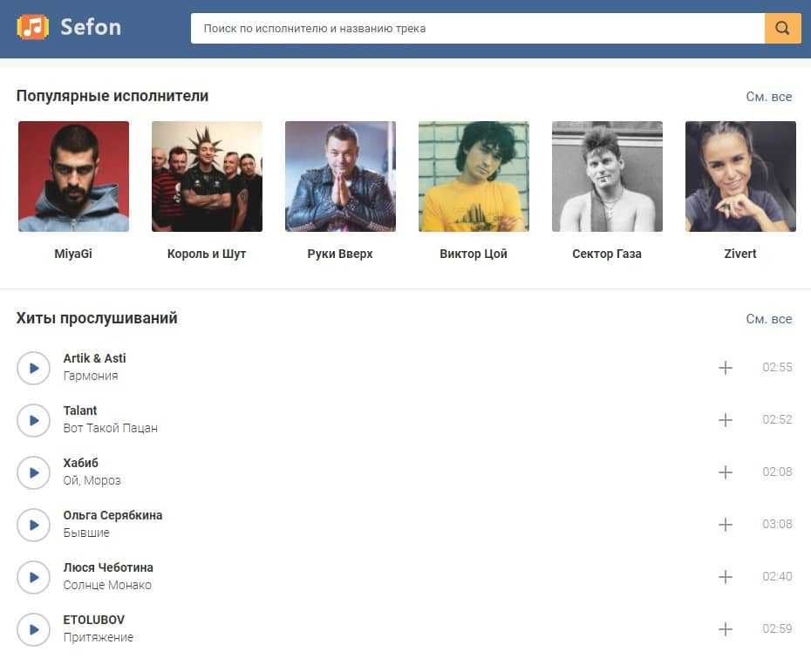
Task: Play Люся Чеботина Солнце Монако
Action: click(34, 577)
